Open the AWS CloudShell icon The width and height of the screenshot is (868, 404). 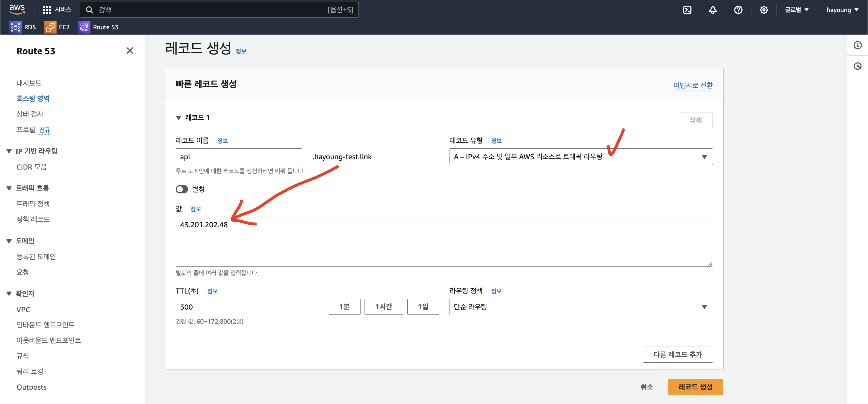click(687, 10)
